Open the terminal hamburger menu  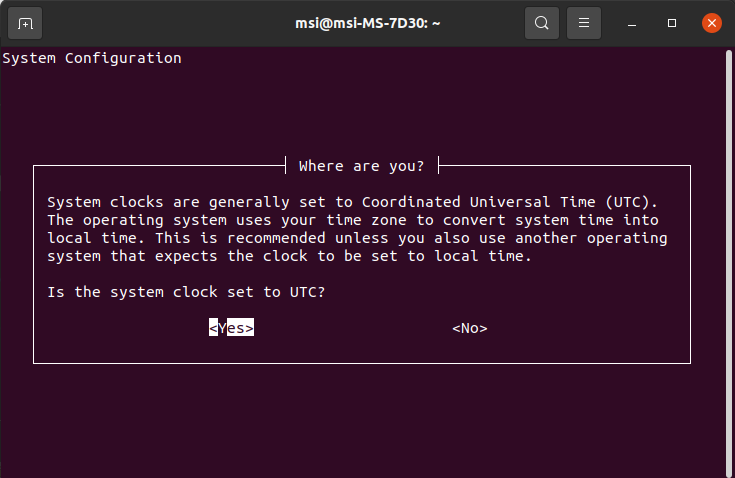pos(584,23)
